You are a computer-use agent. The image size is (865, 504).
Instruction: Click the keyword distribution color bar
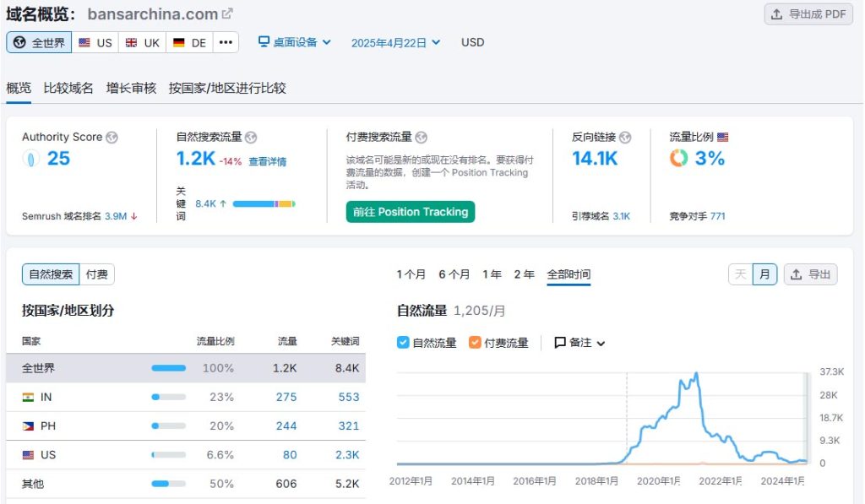(264, 203)
